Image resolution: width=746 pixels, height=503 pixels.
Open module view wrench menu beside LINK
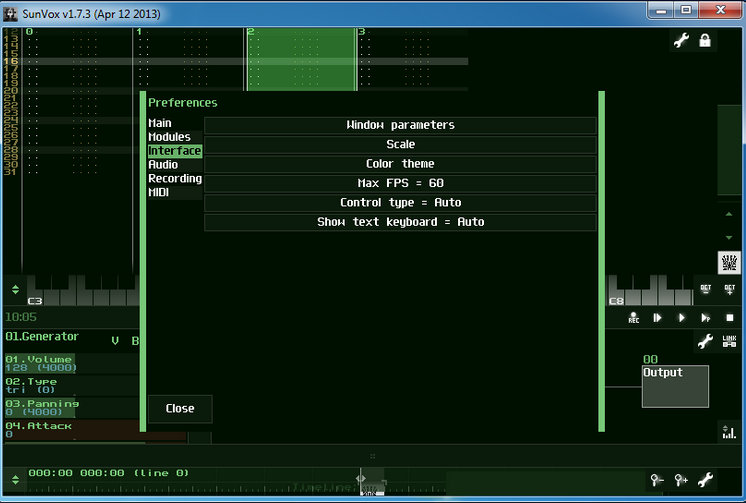705,341
